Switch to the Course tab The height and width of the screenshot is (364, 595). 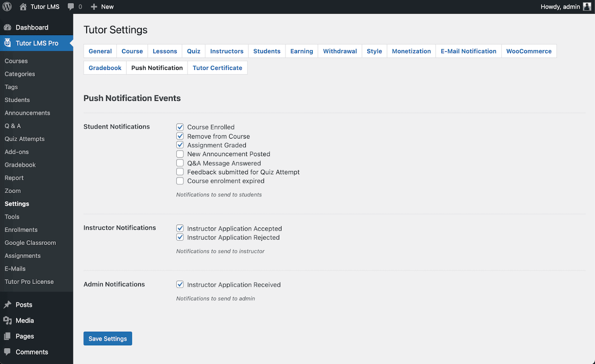pyautogui.click(x=132, y=51)
